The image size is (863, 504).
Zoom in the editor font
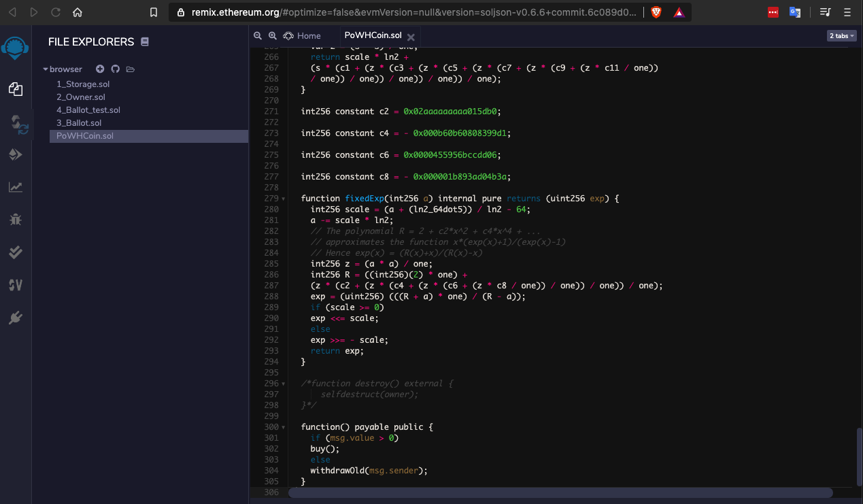[x=273, y=35]
